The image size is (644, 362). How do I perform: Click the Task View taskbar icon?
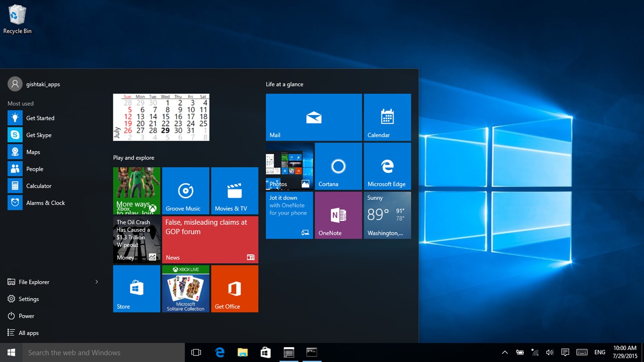tap(196, 352)
